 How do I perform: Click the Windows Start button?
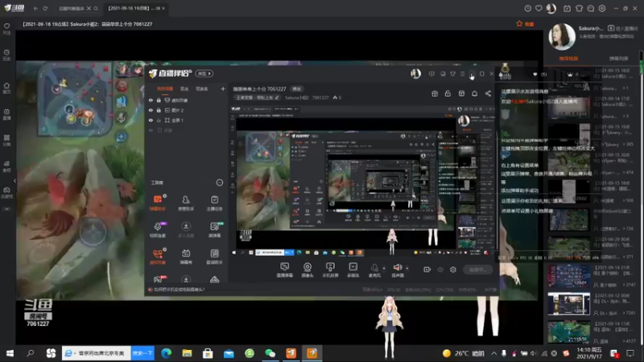tap(10, 353)
